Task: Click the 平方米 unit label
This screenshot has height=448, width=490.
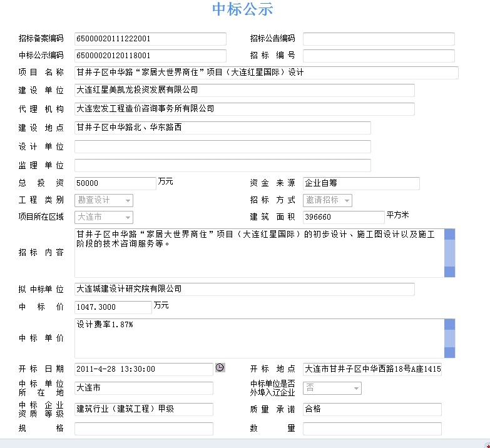Action: 397,215
